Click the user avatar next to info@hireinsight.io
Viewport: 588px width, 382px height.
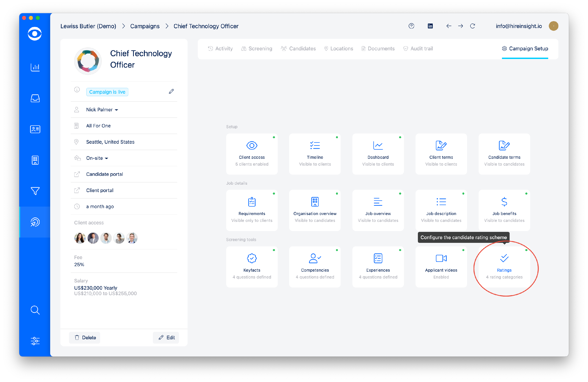pyautogui.click(x=554, y=26)
